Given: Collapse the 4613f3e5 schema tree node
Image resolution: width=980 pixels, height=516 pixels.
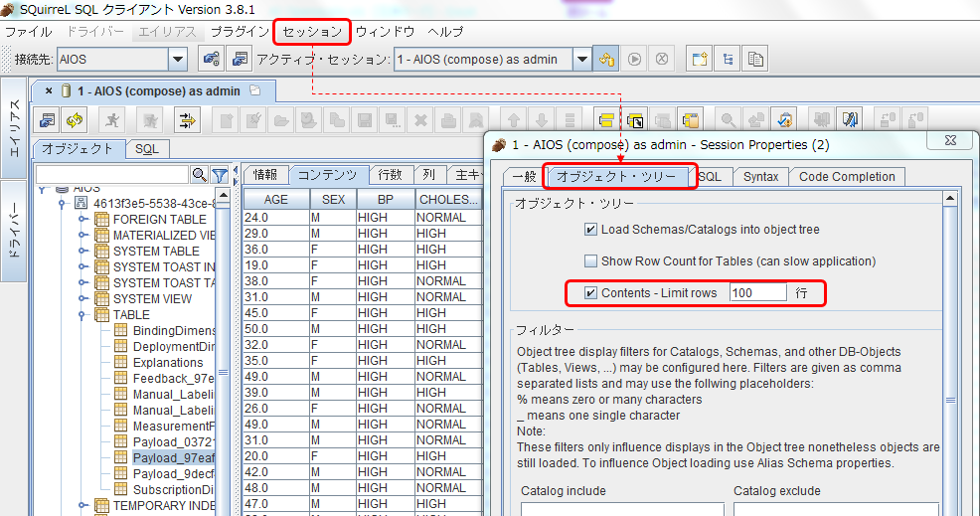Looking at the screenshot, I should 62,203.
